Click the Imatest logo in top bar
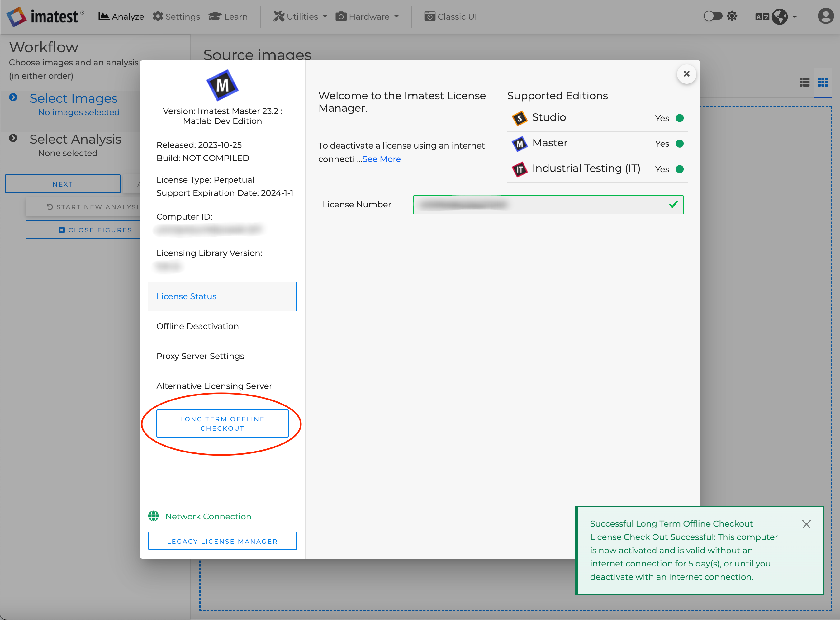 pos(45,17)
